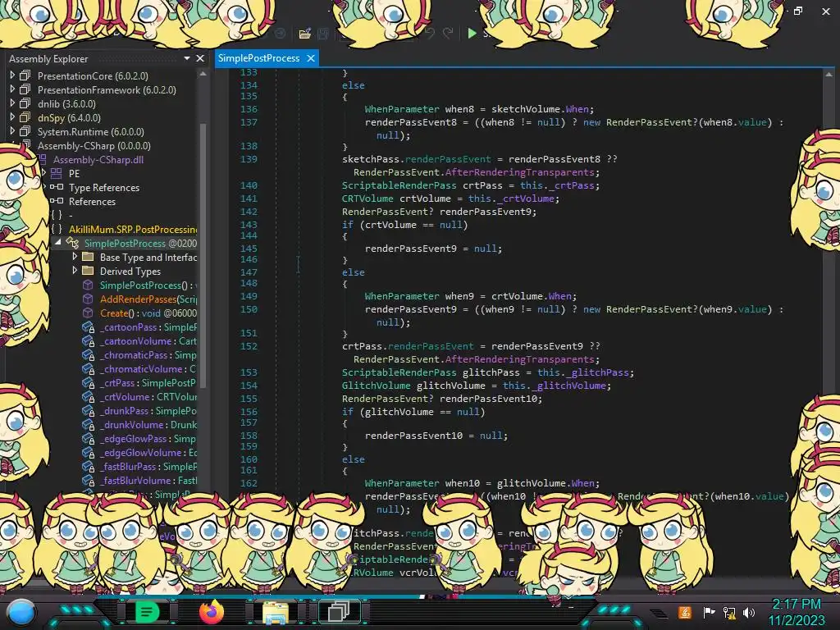
Task: Open File Explorer from the taskbar
Action: (276, 612)
